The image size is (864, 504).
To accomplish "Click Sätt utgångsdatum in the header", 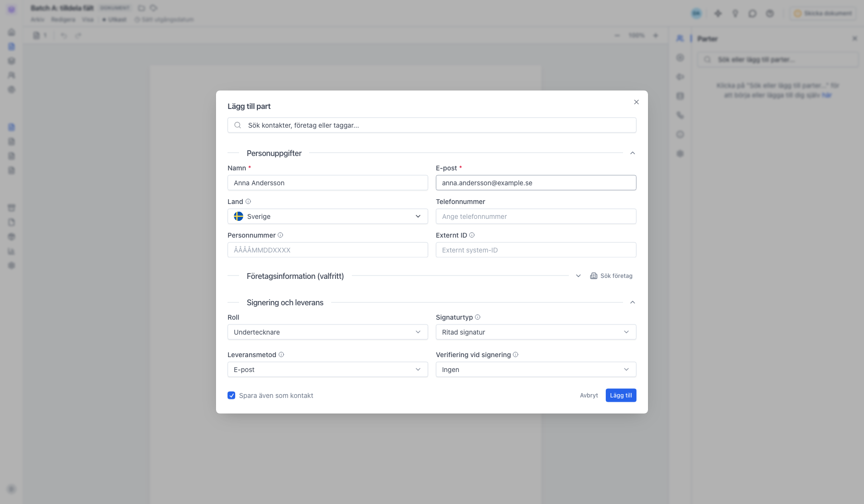I will point(164,20).
